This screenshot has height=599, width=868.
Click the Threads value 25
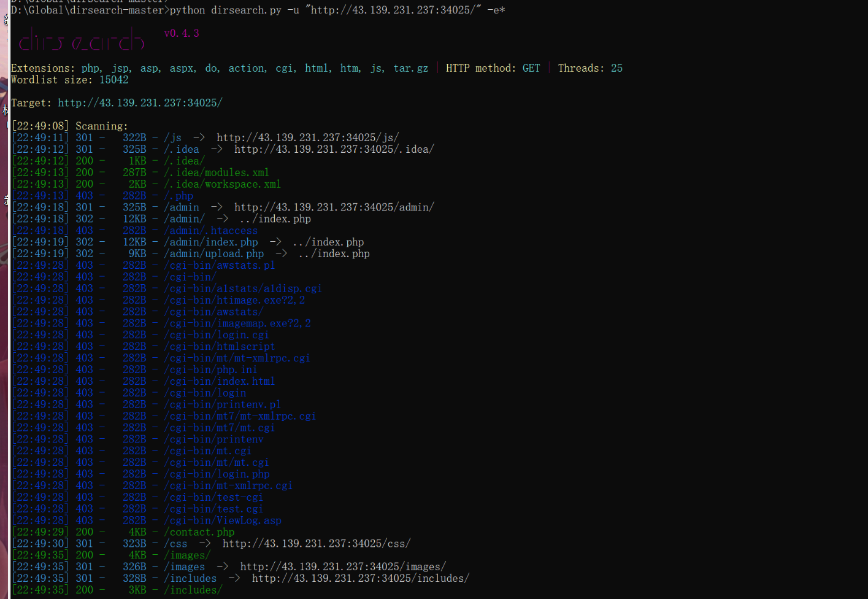616,68
